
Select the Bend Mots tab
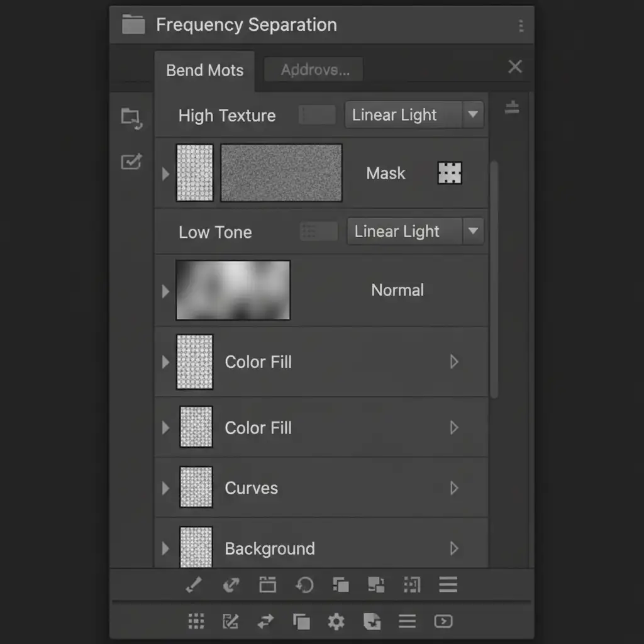[x=204, y=70]
